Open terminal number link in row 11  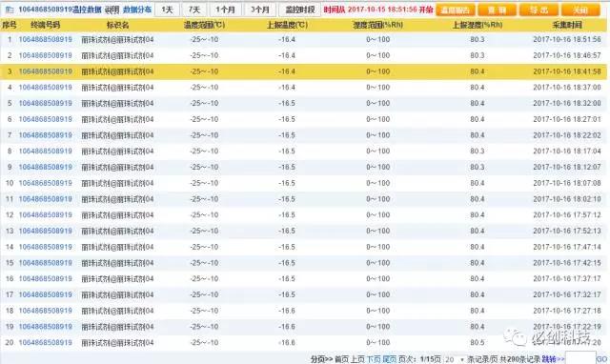(45, 199)
